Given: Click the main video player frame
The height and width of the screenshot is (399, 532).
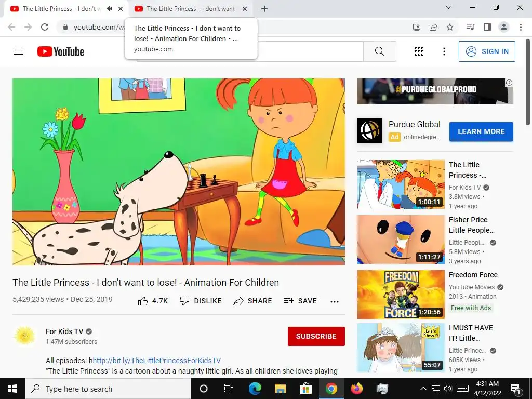Looking at the screenshot, I should 179,171.
